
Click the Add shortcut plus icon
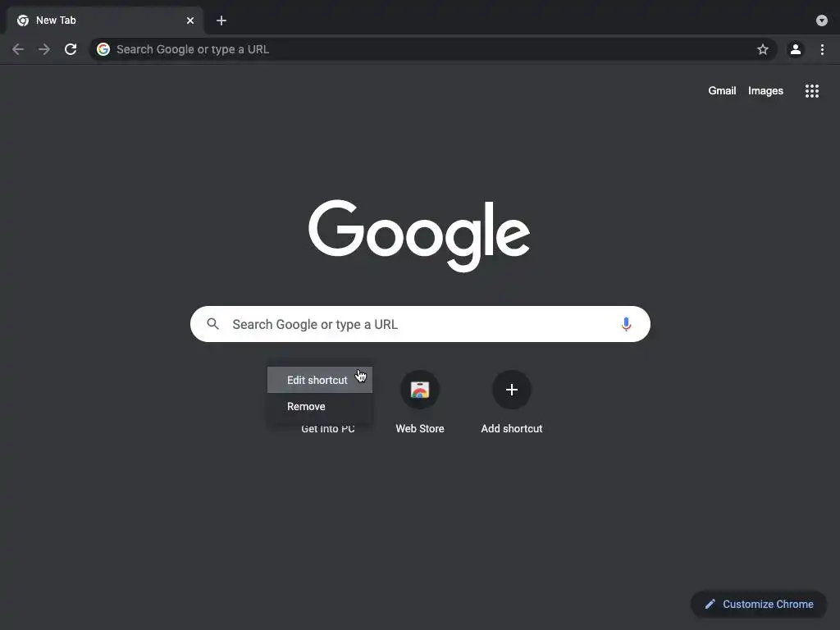click(x=512, y=390)
